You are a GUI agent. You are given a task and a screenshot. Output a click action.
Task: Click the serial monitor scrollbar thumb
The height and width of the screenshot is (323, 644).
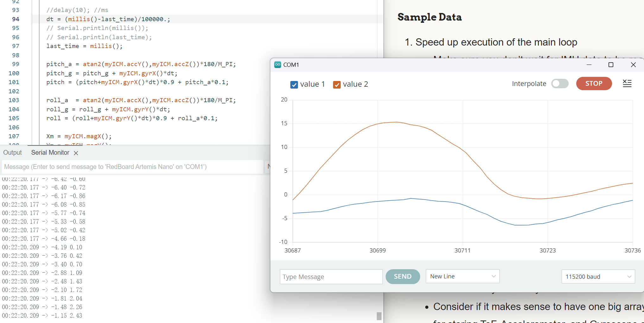379,316
